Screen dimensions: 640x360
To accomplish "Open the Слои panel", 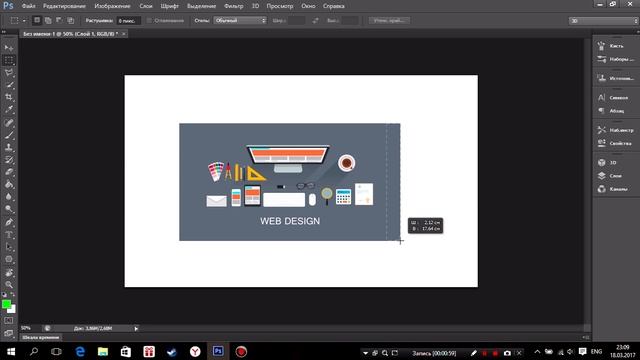I will coord(616,176).
